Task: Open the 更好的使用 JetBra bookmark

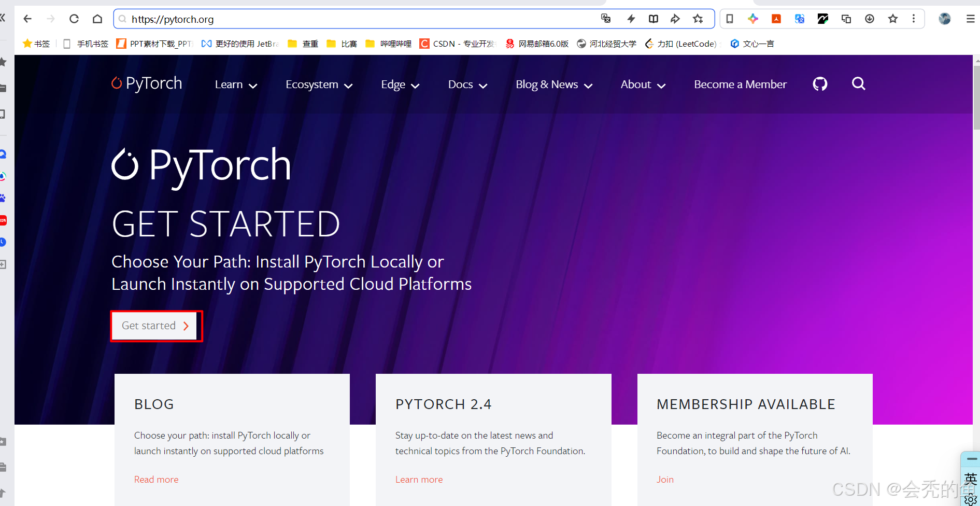Action: (240, 44)
